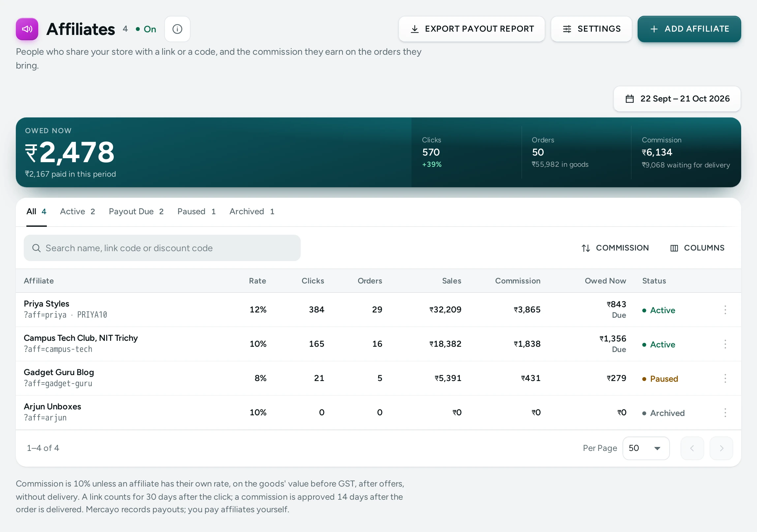757x532 pixels.
Task: Click Arjun Unboxes name
Action: pos(52,406)
